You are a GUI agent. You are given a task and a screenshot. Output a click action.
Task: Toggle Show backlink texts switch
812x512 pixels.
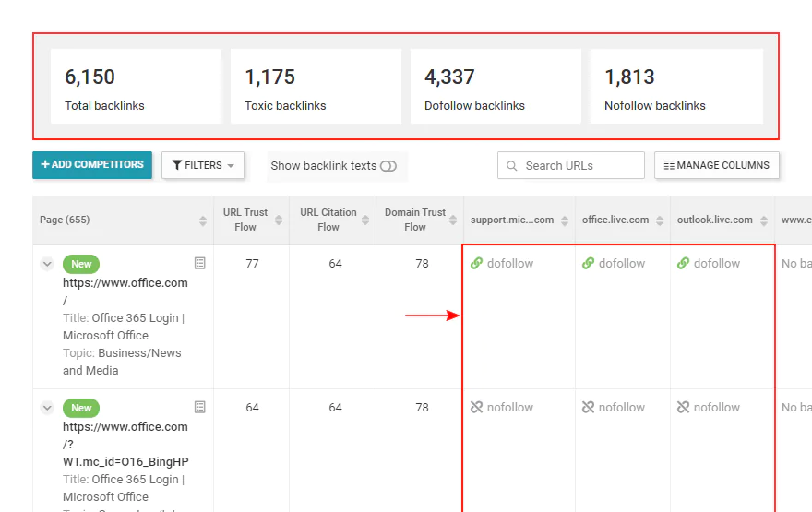pyautogui.click(x=388, y=166)
